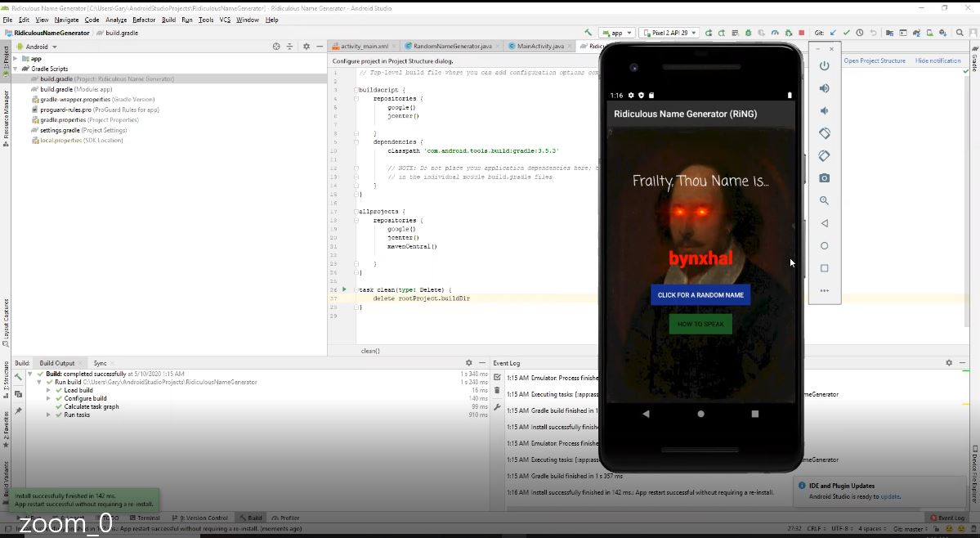The width and height of the screenshot is (980, 538).
Task: Tap emulator screen Recents square
Action: (x=755, y=414)
